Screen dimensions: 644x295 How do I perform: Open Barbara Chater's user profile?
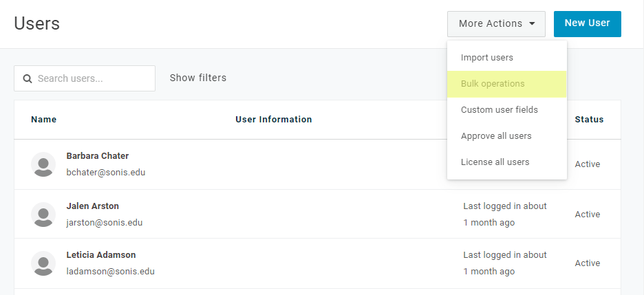pyautogui.click(x=97, y=156)
